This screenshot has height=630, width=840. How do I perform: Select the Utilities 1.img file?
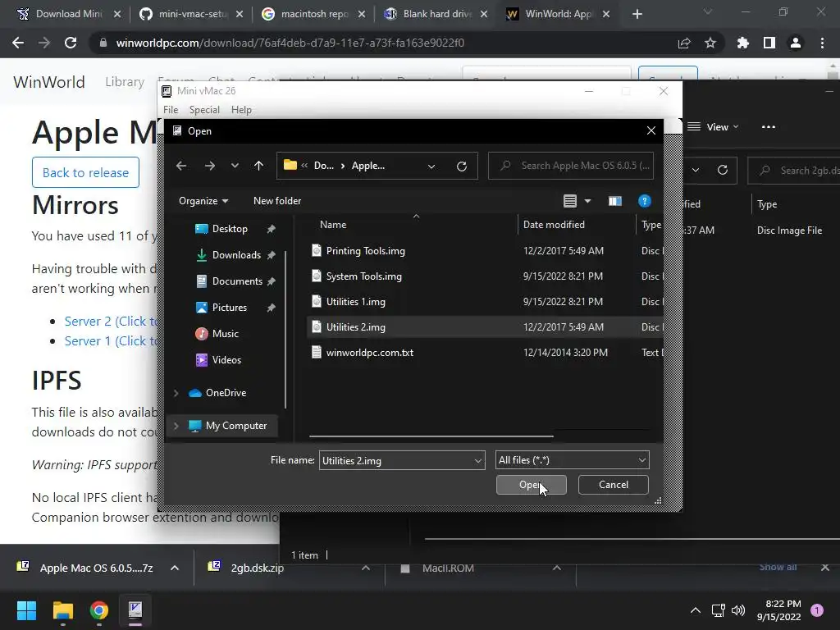[356, 302]
